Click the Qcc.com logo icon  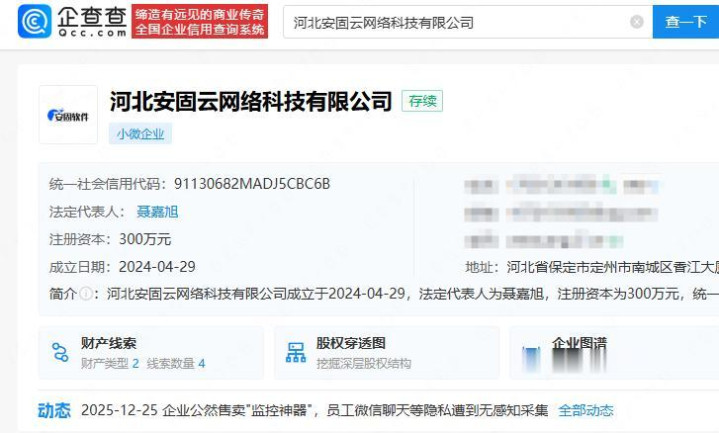click(x=34, y=21)
